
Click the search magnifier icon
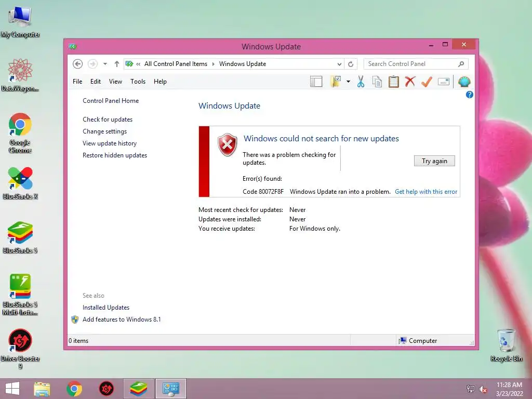pos(461,64)
